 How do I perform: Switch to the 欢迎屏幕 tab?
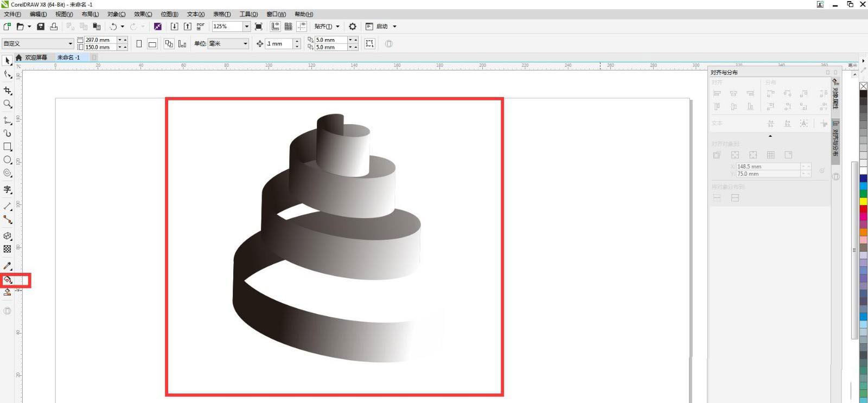(x=36, y=57)
